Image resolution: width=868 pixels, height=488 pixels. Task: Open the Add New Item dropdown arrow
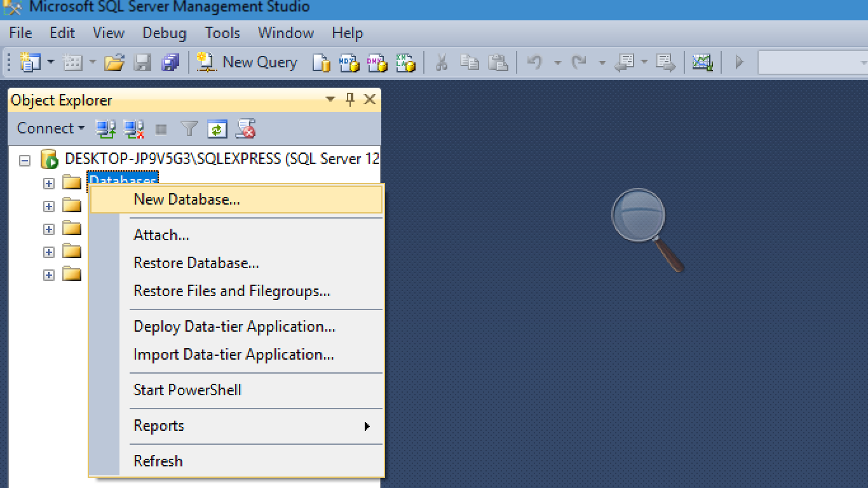[93, 62]
